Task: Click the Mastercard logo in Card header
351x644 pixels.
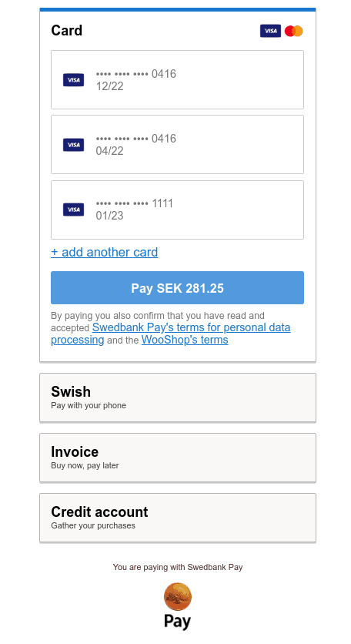Action: click(x=293, y=31)
